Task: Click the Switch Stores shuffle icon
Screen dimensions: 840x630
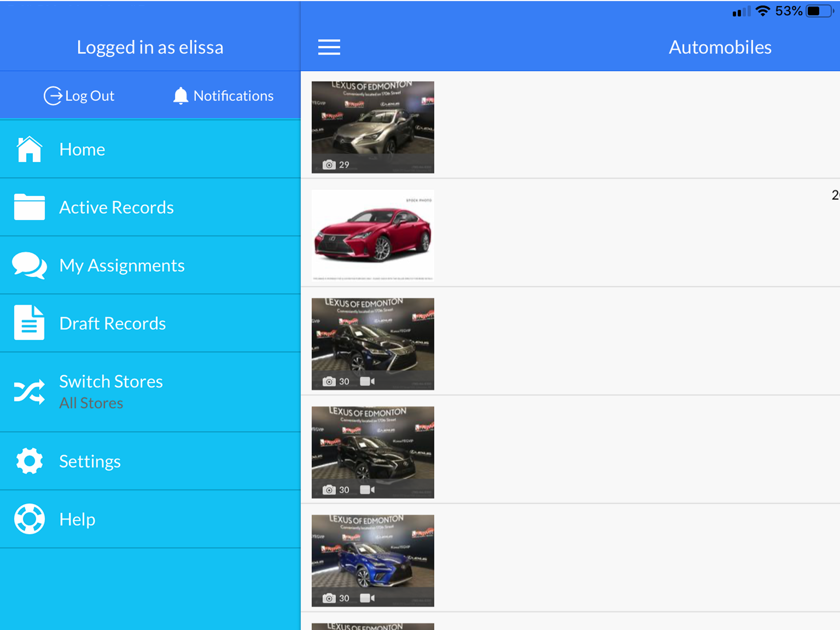Action: point(29,391)
